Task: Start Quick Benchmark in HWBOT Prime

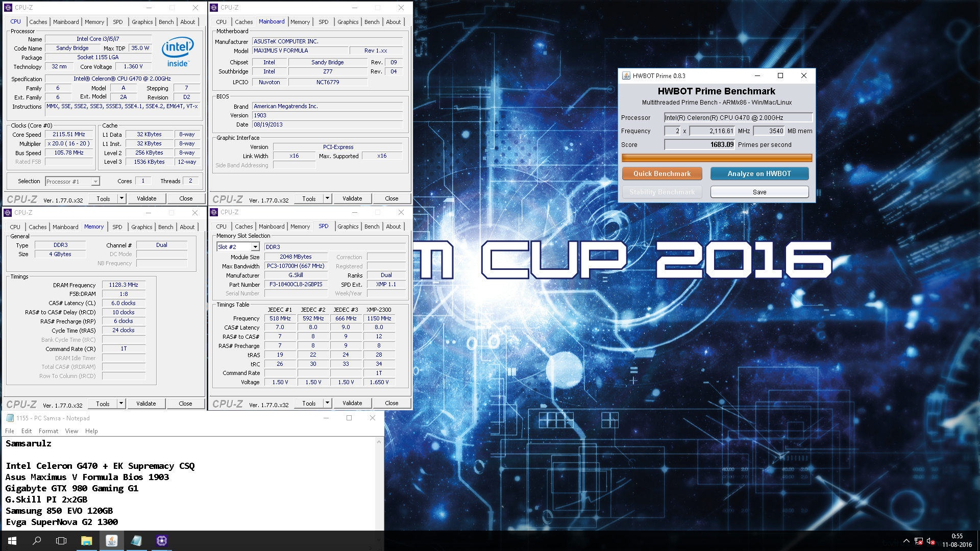Action: [662, 174]
